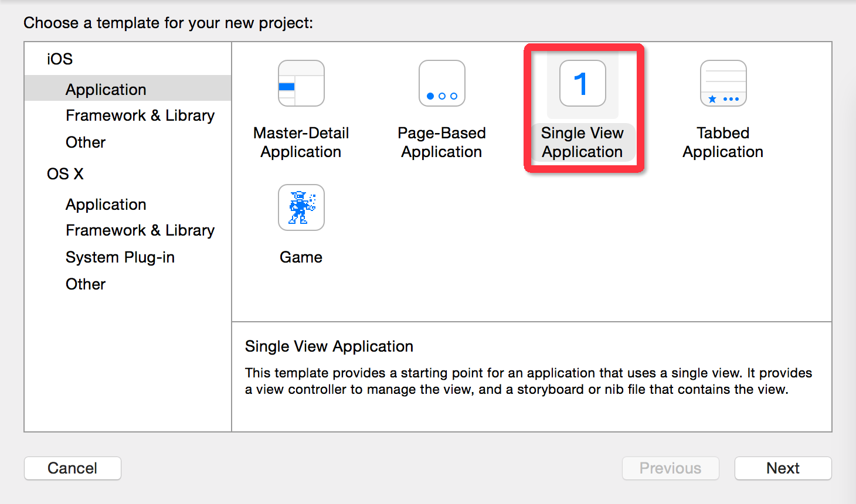Open Framework & Library under iOS
856x504 pixels.
140,115
